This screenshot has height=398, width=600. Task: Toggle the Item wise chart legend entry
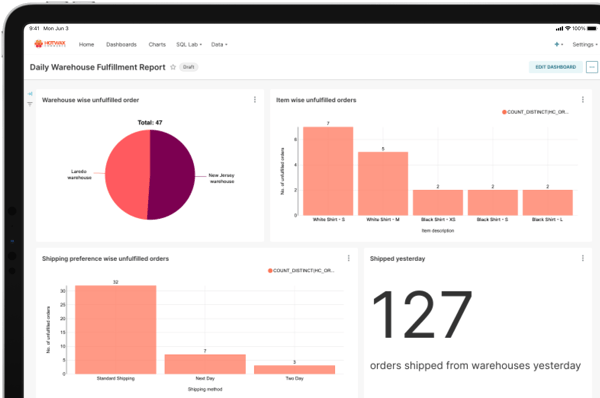point(535,112)
